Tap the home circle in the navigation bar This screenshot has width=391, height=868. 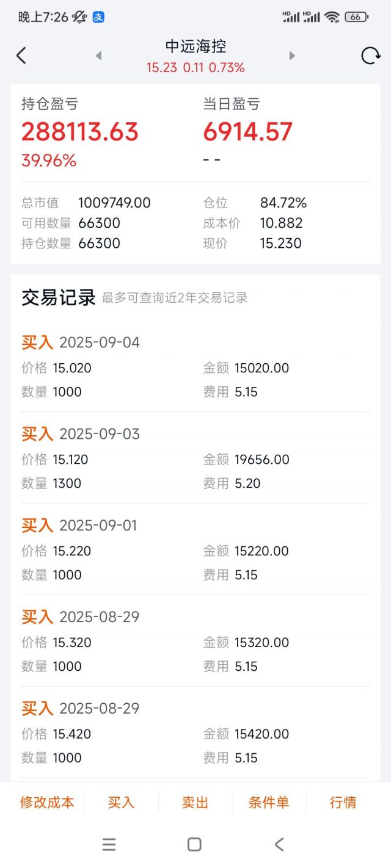pos(194,844)
